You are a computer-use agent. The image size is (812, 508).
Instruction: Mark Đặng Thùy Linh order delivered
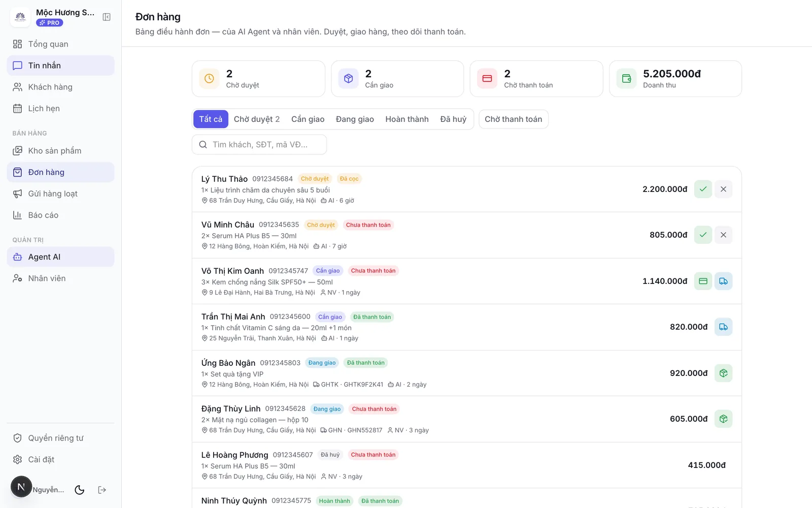pos(723,419)
